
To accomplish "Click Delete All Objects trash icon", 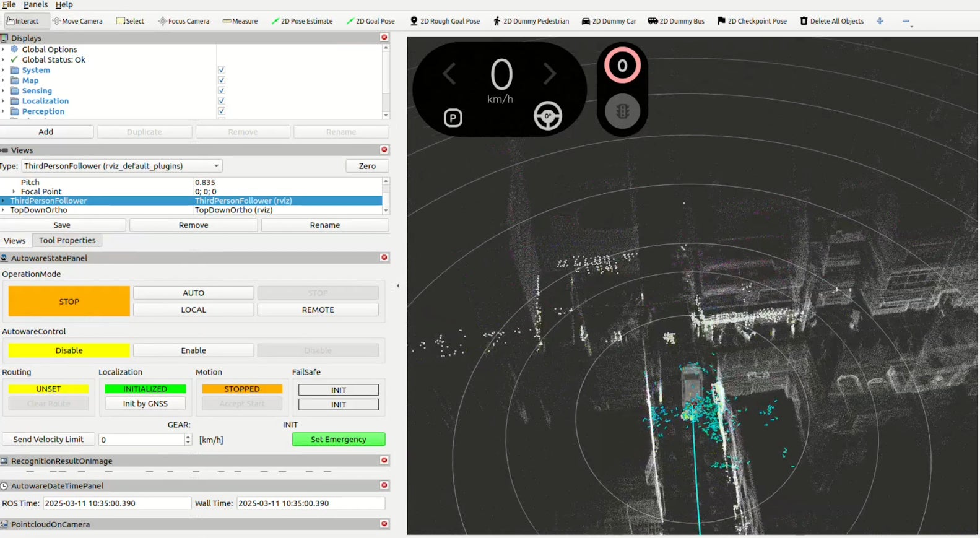I will coord(804,21).
